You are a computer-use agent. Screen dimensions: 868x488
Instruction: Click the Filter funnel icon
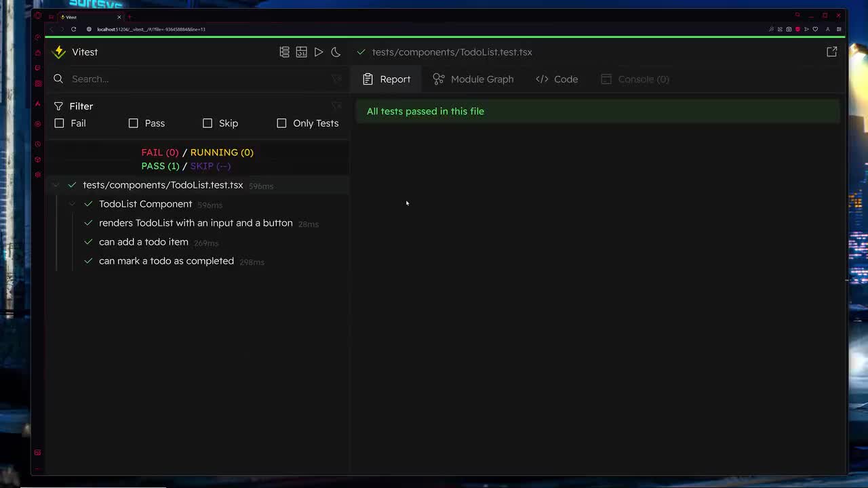pos(58,106)
